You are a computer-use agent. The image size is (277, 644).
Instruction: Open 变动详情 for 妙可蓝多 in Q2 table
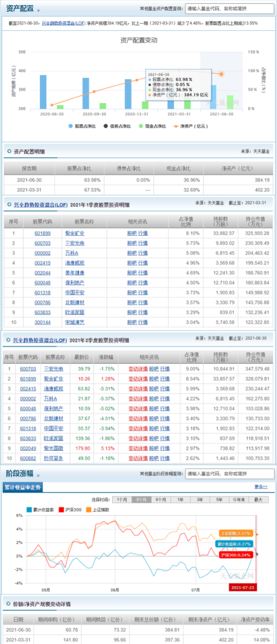[138, 459]
